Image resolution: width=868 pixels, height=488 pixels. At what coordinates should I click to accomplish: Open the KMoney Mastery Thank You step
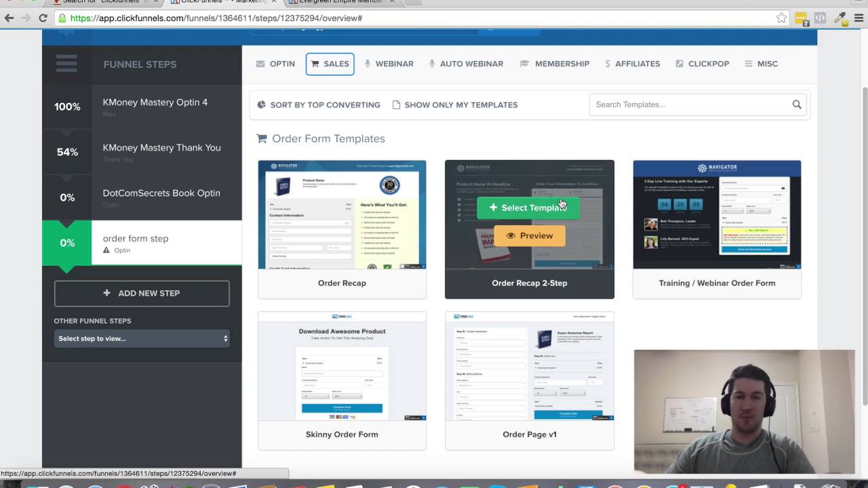(x=162, y=148)
